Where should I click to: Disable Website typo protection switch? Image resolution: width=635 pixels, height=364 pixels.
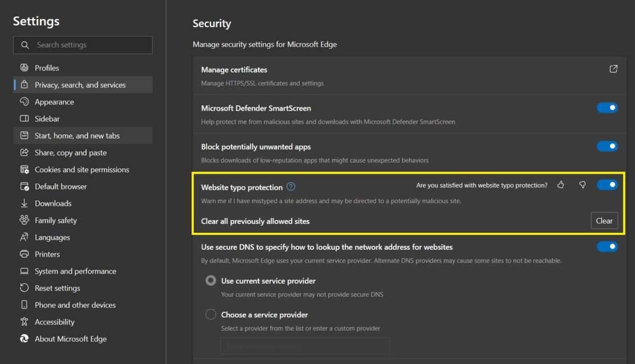click(607, 185)
